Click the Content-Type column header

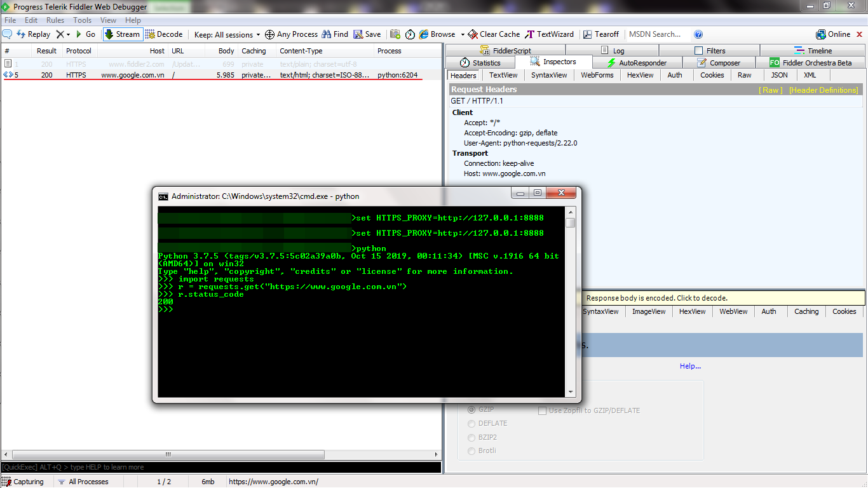tap(325, 51)
